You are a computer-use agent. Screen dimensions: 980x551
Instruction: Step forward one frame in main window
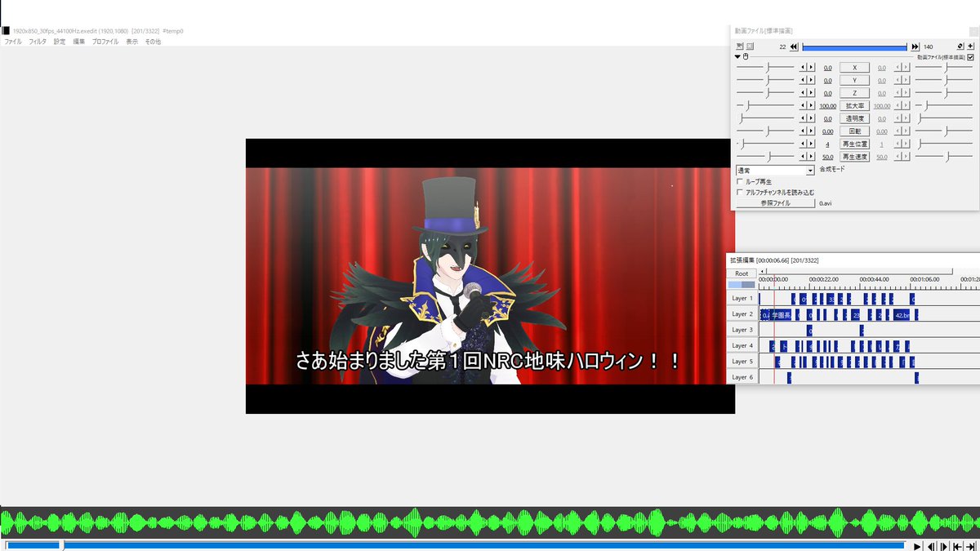point(944,547)
